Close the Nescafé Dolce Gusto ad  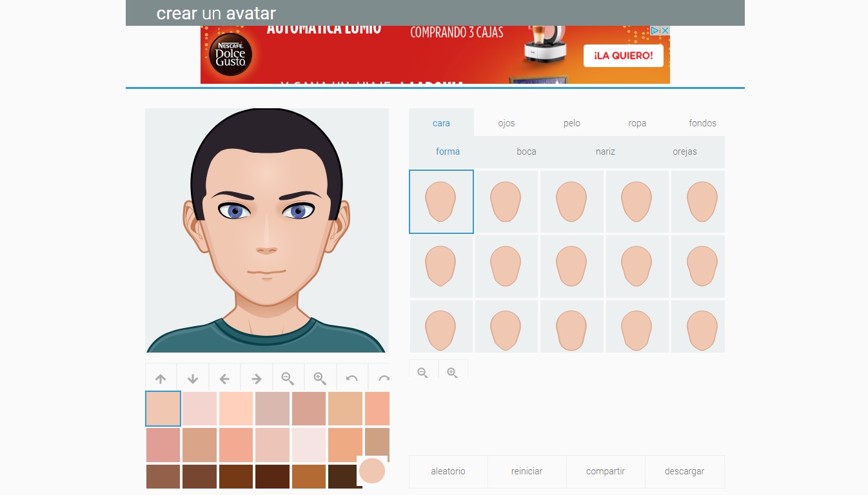665,31
